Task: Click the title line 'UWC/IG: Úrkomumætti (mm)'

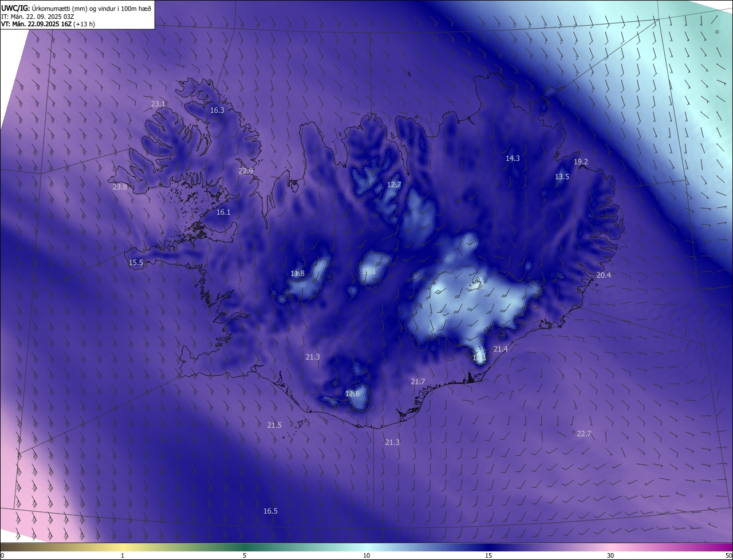Action: point(76,8)
